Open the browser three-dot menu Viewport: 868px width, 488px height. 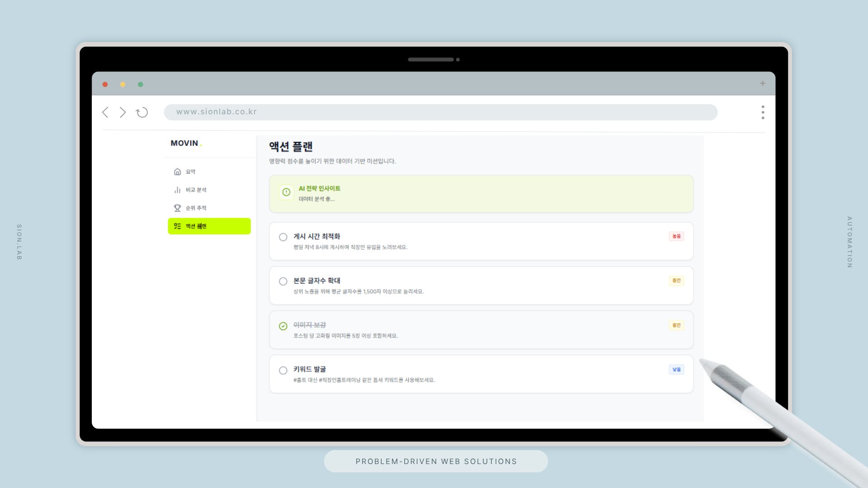point(763,113)
